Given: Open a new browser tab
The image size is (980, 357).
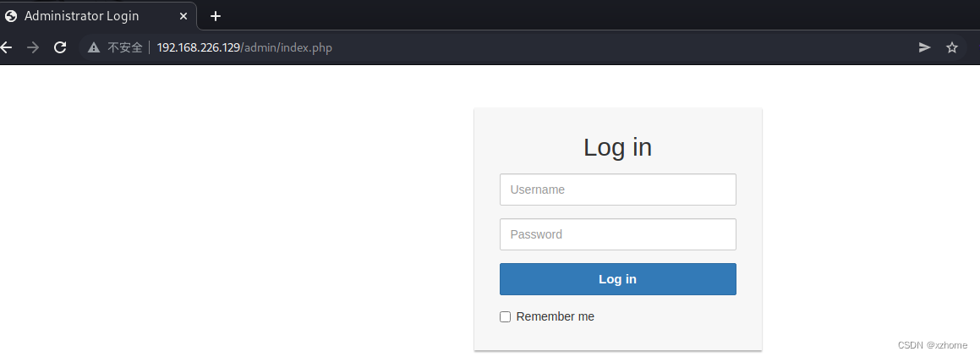Looking at the screenshot, I should tap(216, 16).
